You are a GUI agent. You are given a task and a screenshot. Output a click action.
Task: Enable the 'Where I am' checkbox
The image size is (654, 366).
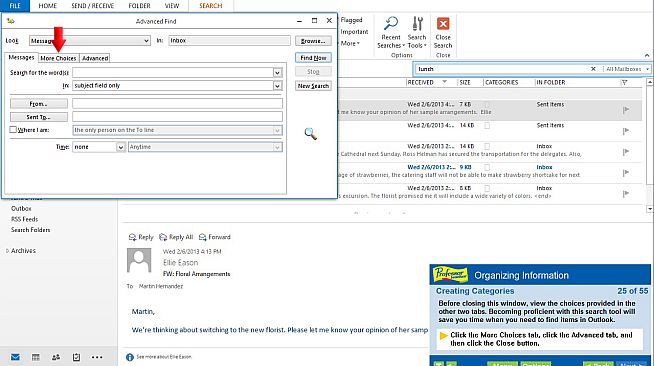13,130
